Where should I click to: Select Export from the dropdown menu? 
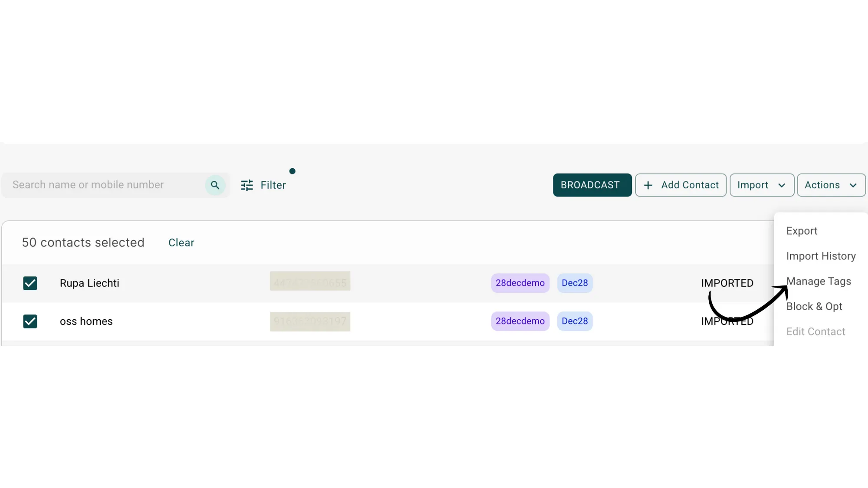(x=801, y=231)
